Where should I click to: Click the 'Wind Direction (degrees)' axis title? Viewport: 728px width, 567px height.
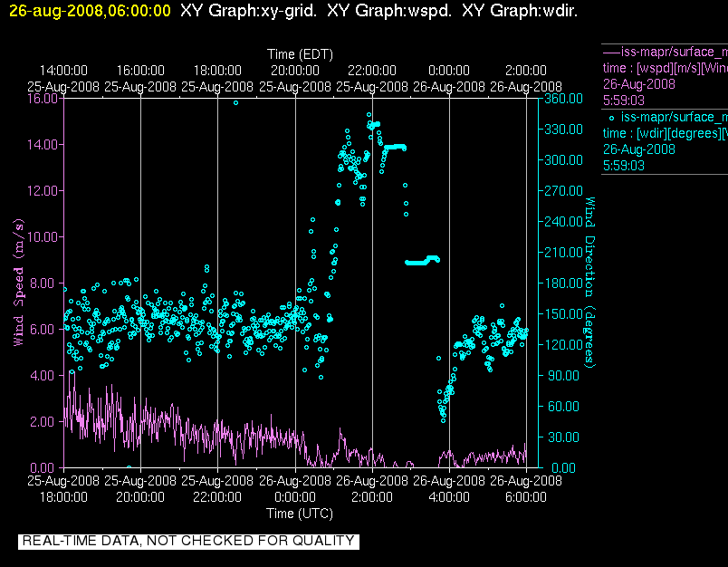tap(589, 283)
